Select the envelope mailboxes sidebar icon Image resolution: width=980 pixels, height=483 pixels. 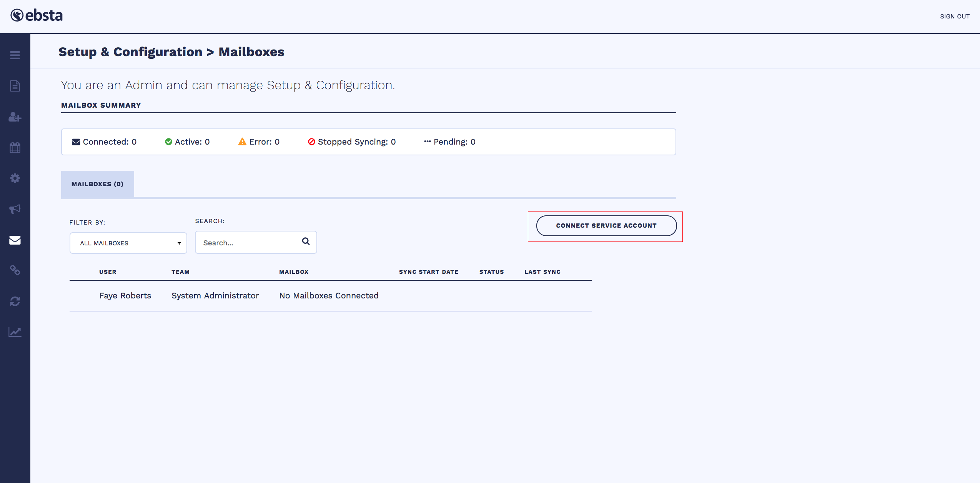[15, 240]
